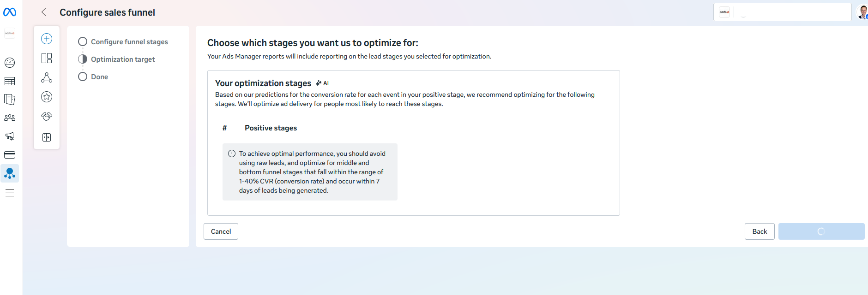Open the connected nodes triangle icon

pos(47,77)
